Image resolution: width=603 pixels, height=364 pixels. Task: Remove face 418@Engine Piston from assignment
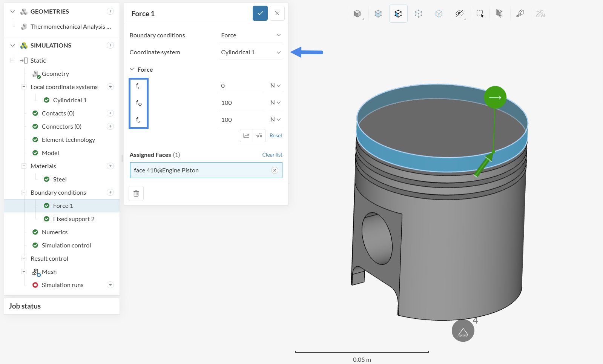pos(275,170)
